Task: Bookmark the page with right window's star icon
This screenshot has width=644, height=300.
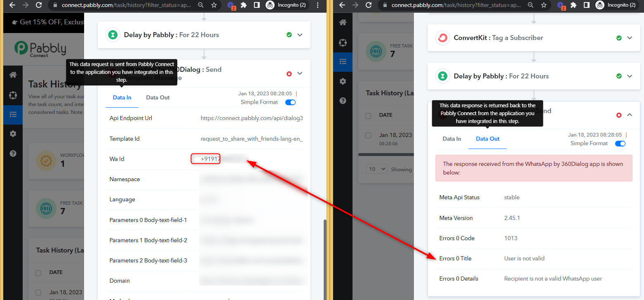Action: [544, 5]
